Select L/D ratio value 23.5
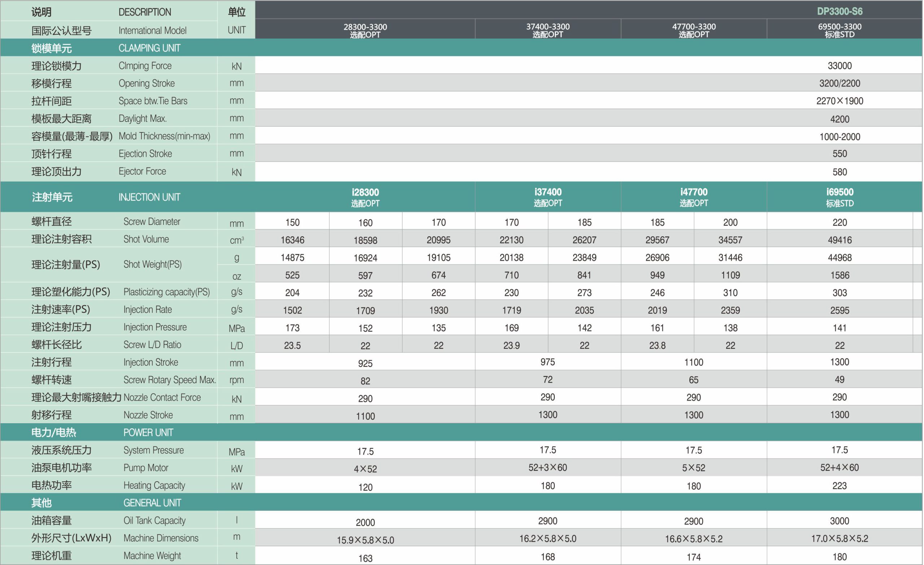 [292, 346]
